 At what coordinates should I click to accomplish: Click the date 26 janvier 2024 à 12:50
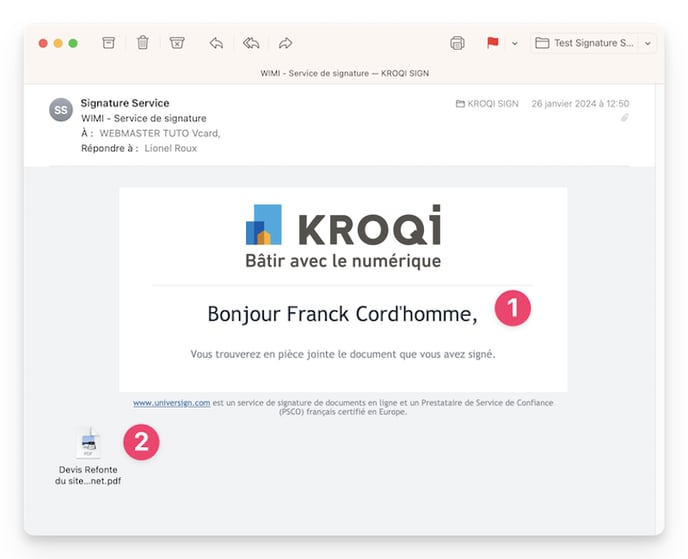point(580,104)
